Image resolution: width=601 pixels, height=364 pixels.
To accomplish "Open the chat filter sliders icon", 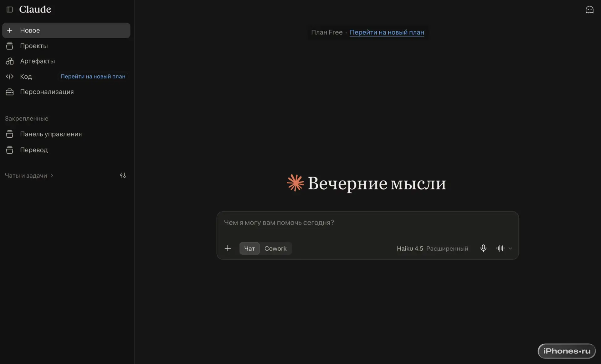I will [x=123, y=176].
